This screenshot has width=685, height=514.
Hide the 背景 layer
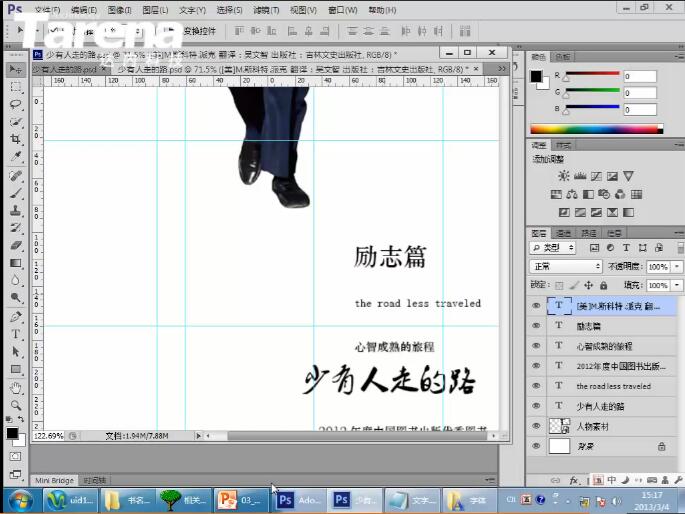536,446
